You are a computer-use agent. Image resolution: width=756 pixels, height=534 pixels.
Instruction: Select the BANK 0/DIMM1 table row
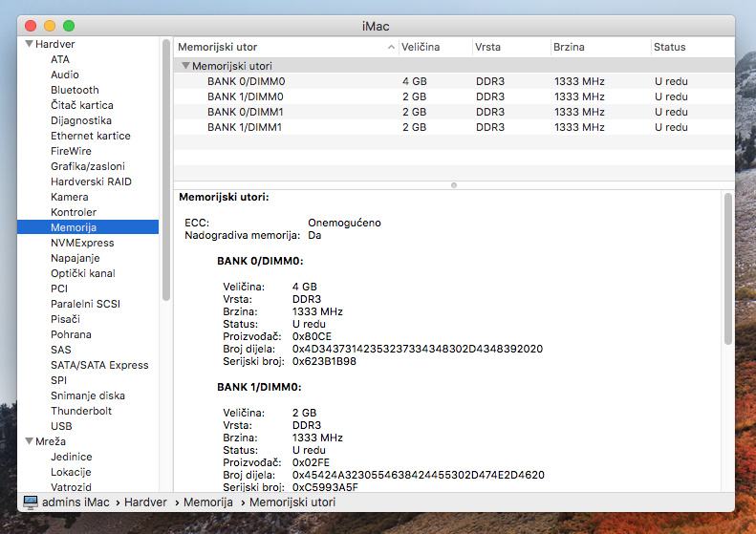click(454, 112)
